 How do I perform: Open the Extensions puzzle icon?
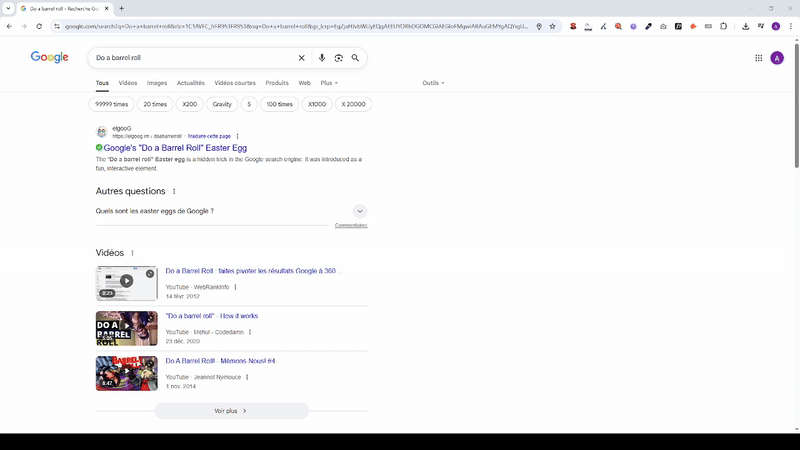click(723, 26)
